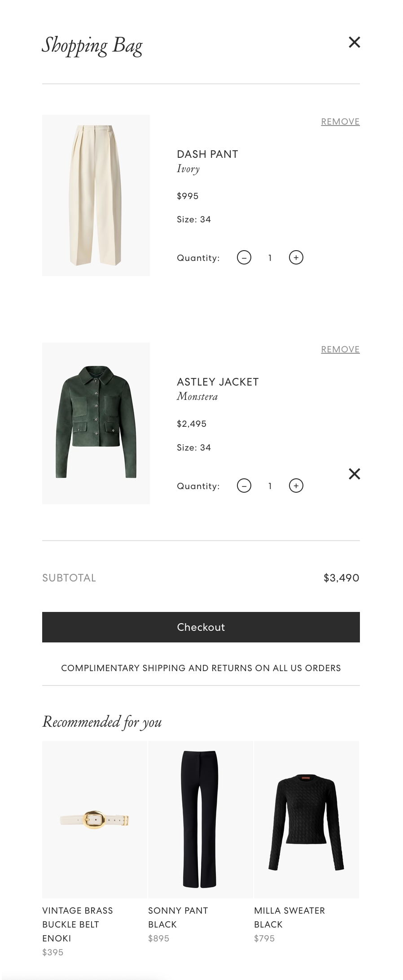Decrease Dash Pant quantity with minus icon
Viewport: 403px width, 980px height.
244,258
